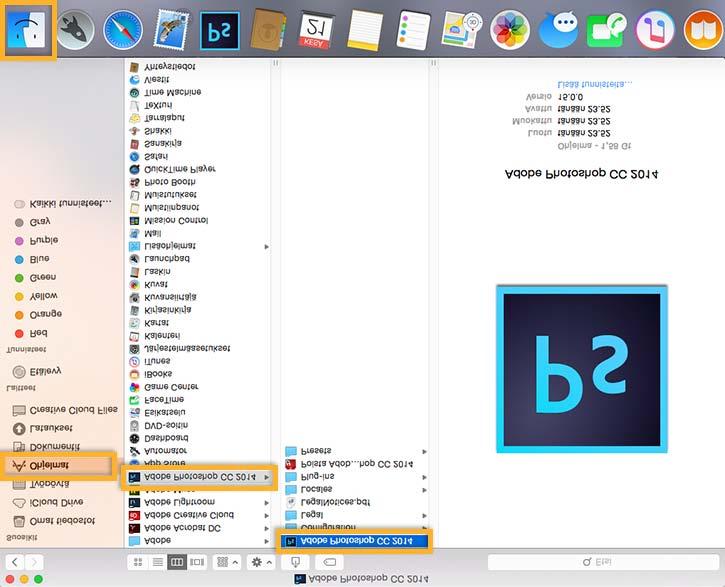Screen dimensions: 725x587
Task: Click the Share button in toolbar
Action: [295, 562]
